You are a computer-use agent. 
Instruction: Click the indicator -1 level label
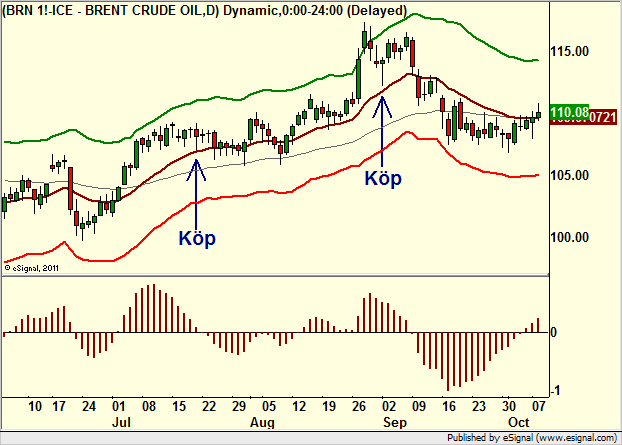coord(554,391)
